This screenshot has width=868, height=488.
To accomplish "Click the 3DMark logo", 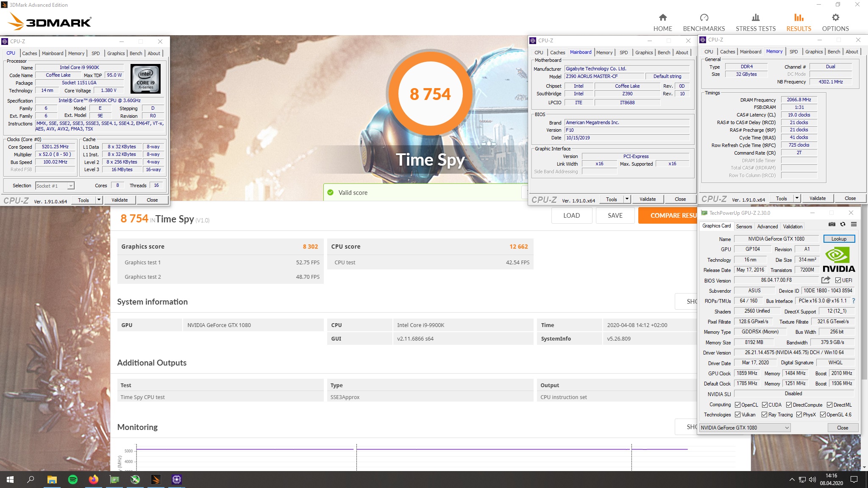I will [x=50, y=21].
